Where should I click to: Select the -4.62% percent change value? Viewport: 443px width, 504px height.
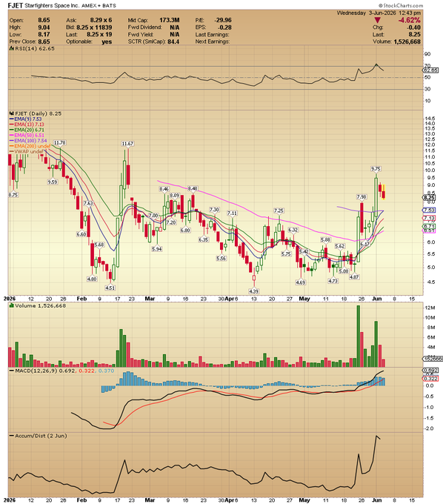409,20
